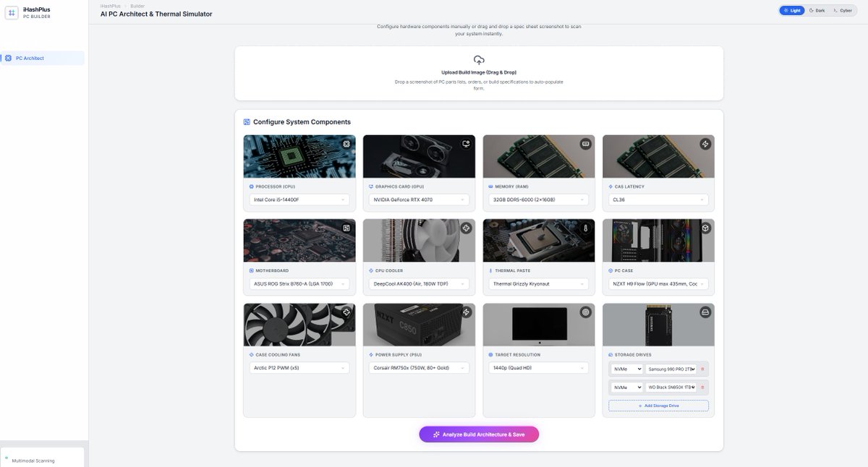The image size is (868, 467).
Task: Click the small icon beside POWER SUPPLY (PSU) label
Action: point(370,355)
